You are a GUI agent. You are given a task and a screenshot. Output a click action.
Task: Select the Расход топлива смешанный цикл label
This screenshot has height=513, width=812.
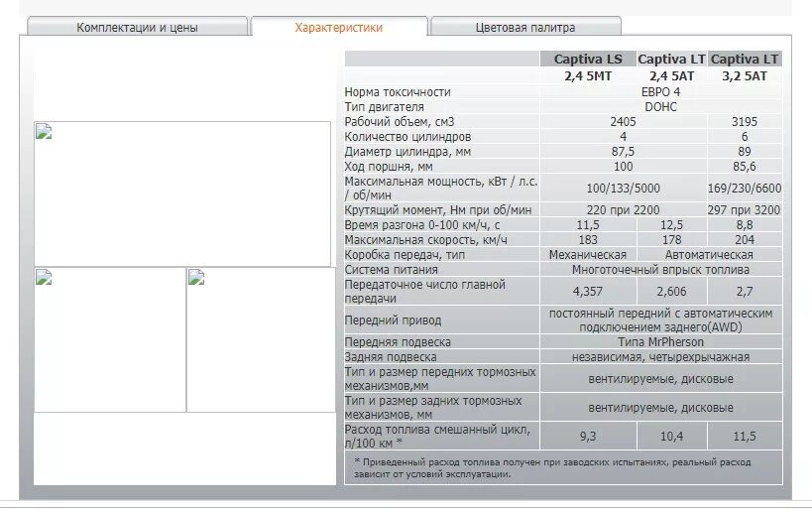pyautogui.click(x=437, y=437)
